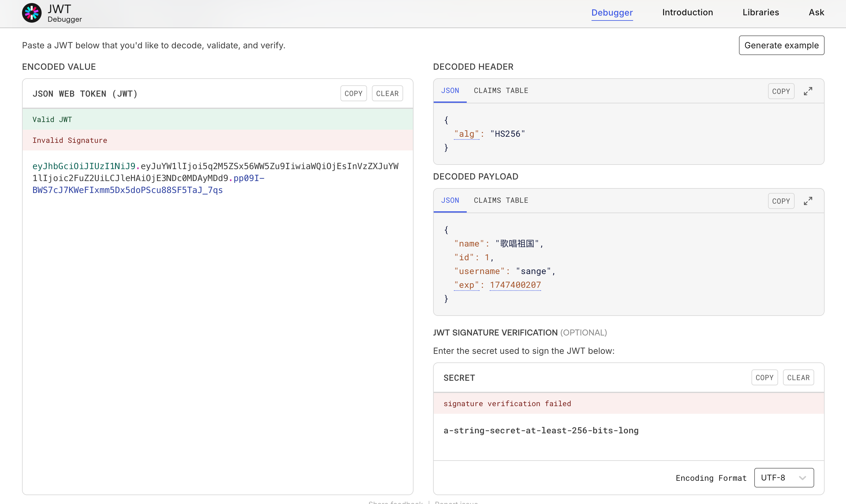The height and width of the screenshot is (504, 846).
Task: Copy the decoded payload JSON
Action: 781,201
